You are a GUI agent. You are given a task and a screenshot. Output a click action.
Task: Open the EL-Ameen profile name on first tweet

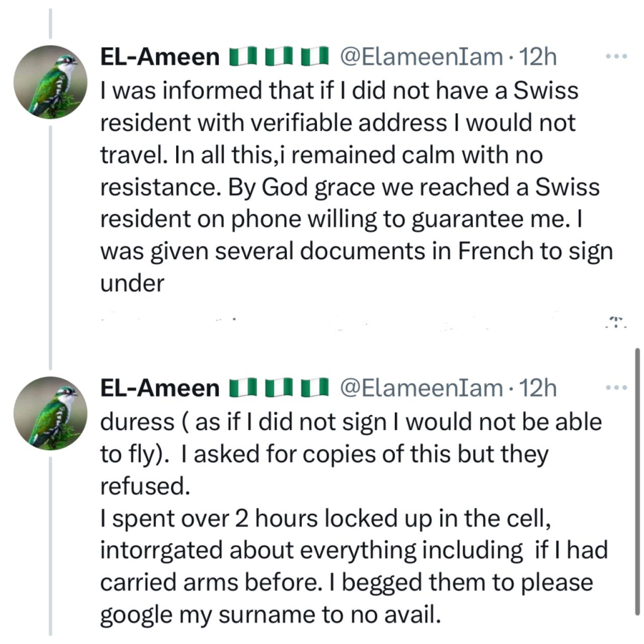pyautogui.click(x=160, y=58)
